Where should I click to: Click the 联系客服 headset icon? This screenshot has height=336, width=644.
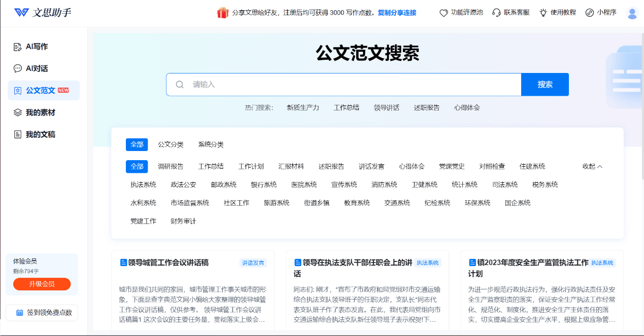[496, 13]
